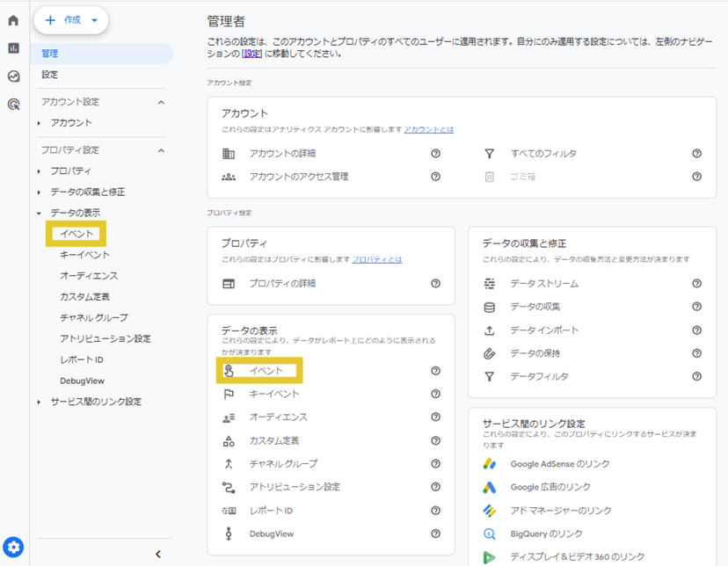The image size is (728, 566).
Task: Click the Google 広告 logo icon
Action: tap(490, 487)
